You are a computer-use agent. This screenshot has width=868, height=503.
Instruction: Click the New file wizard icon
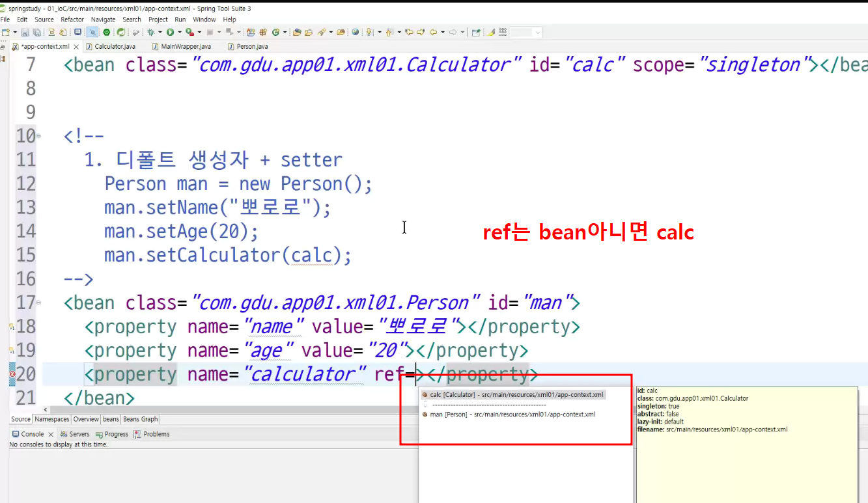(6, 32)
